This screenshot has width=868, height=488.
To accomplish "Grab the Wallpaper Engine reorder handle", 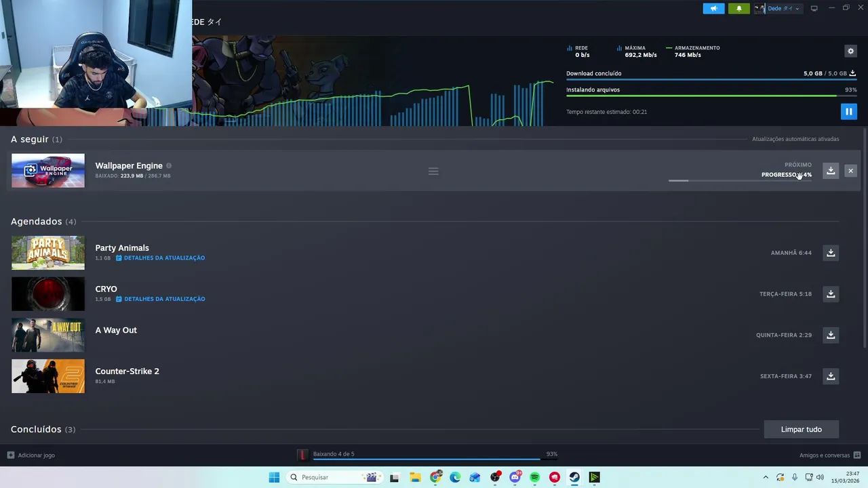I will click(x=433, y=171).
